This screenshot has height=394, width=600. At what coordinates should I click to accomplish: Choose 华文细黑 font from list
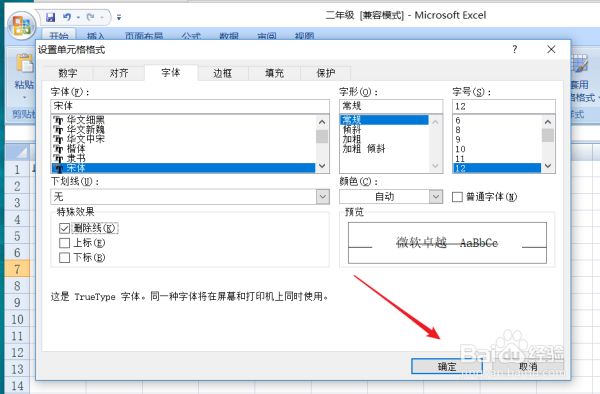tap(183, 120)
